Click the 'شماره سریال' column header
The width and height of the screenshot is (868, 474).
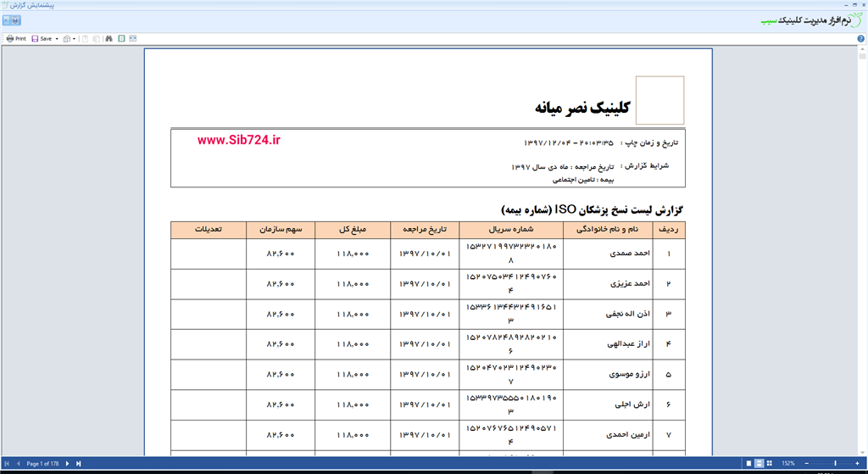(x=511, y=230)
